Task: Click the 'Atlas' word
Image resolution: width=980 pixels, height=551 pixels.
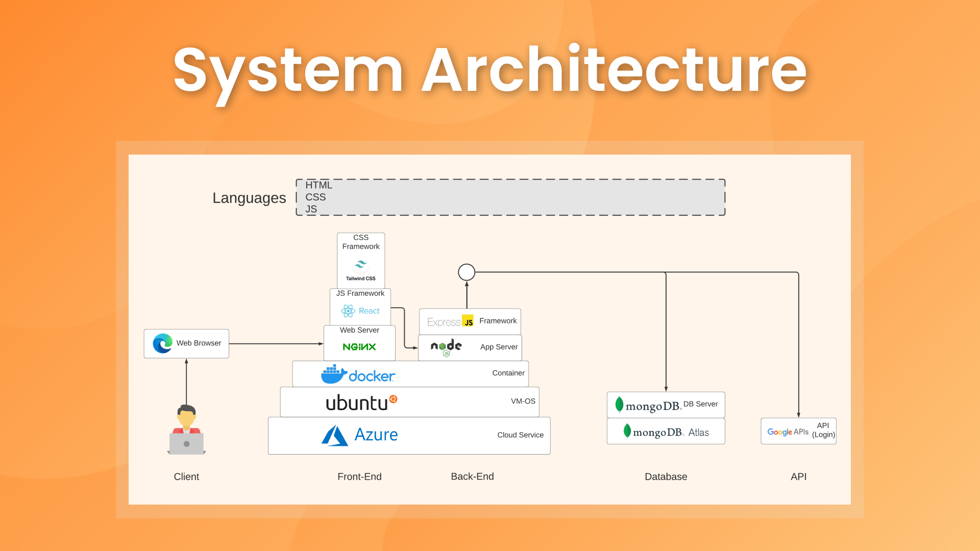Action: tap(698, 433)
